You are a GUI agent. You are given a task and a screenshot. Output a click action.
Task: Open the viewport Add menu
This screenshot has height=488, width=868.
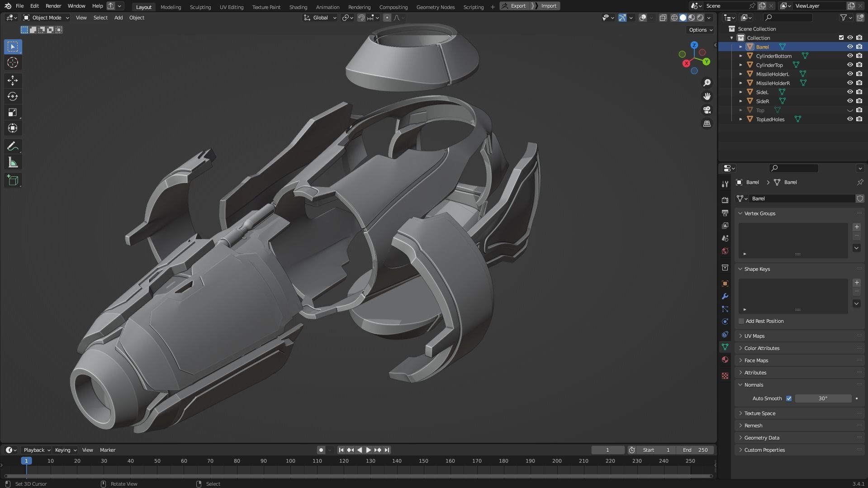tap(118, 18)
